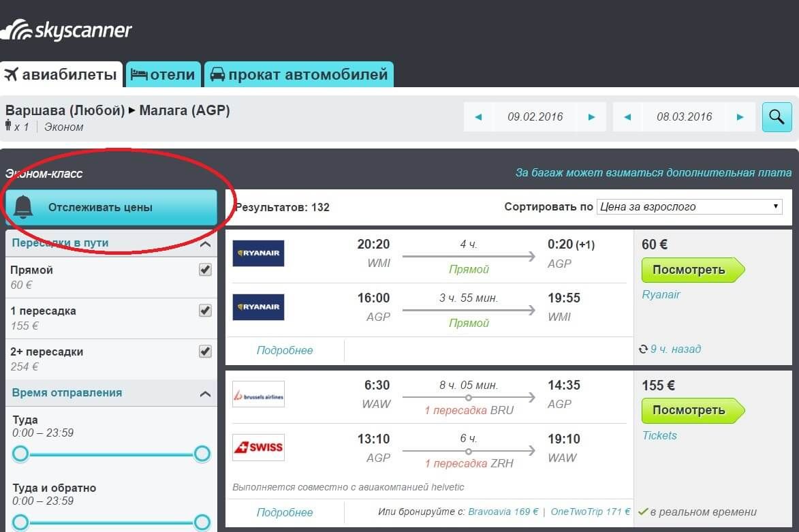
Task: Click the Skyscanner logo
Action: point(66,31)
